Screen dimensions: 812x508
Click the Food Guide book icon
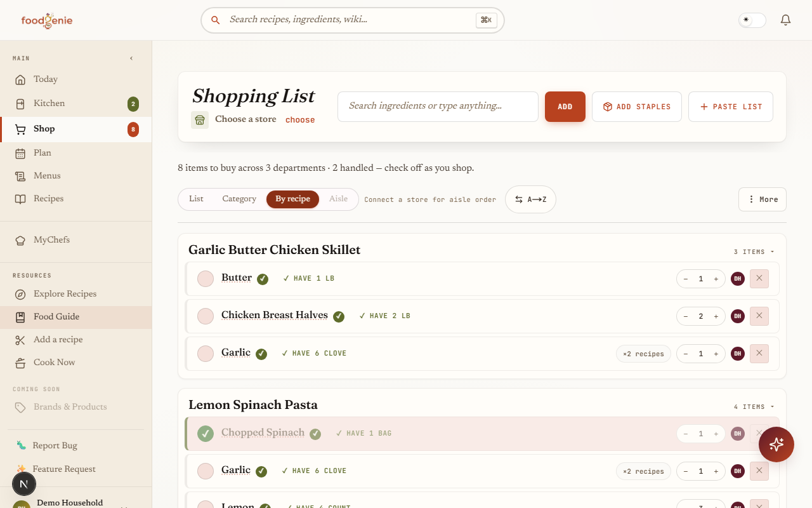coord(20,317)
